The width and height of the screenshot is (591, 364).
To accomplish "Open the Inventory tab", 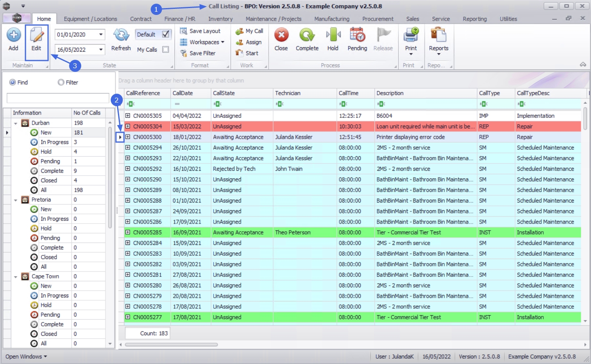I will 221,19.
